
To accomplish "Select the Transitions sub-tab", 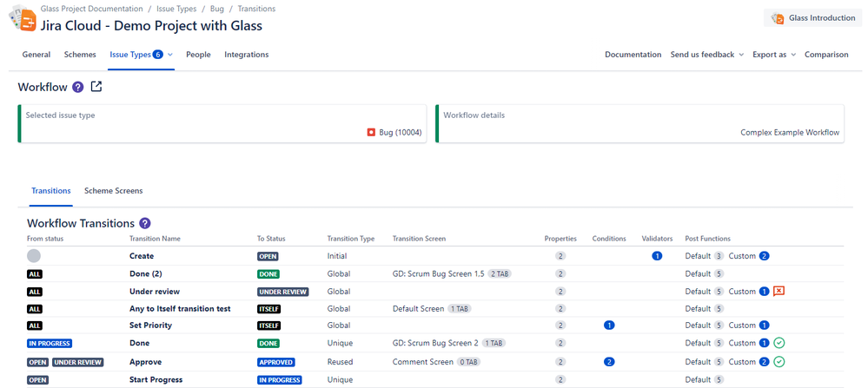I will pos(51,191).
